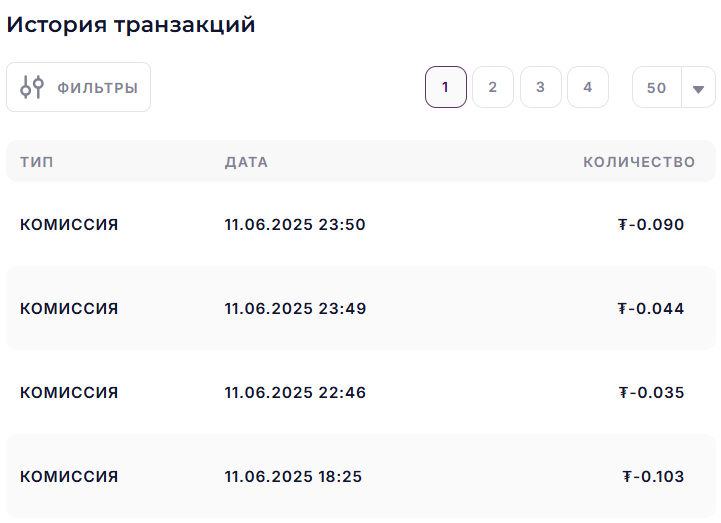Click the date 11.06.2025 22:46
721x523 pixels.
point(295,392)
